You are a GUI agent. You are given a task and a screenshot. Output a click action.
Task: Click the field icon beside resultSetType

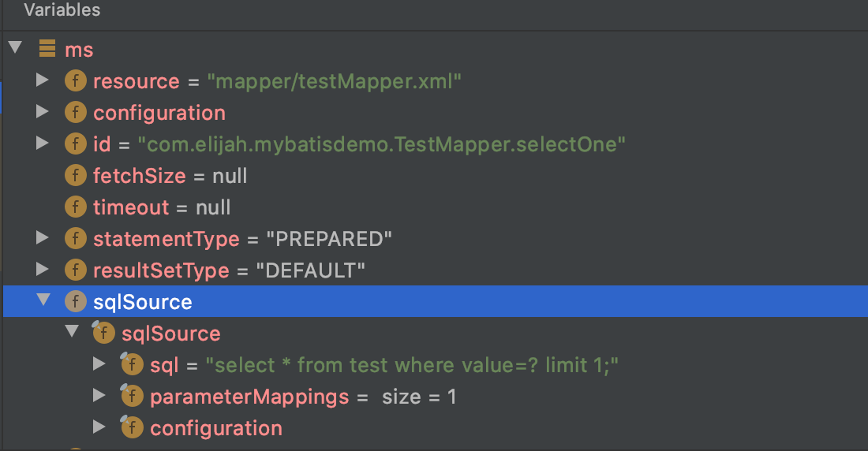[x=75, y=270]
